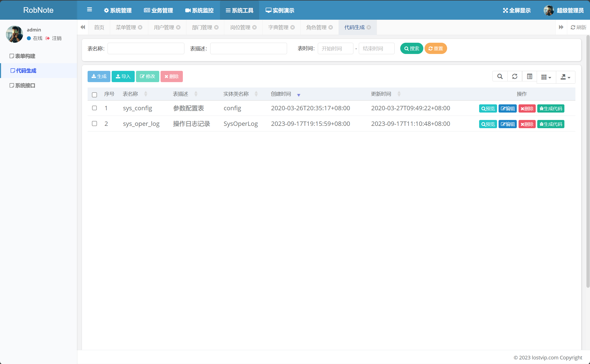
Task: Open the columns grid dropdown
Action: pos(546,77)
